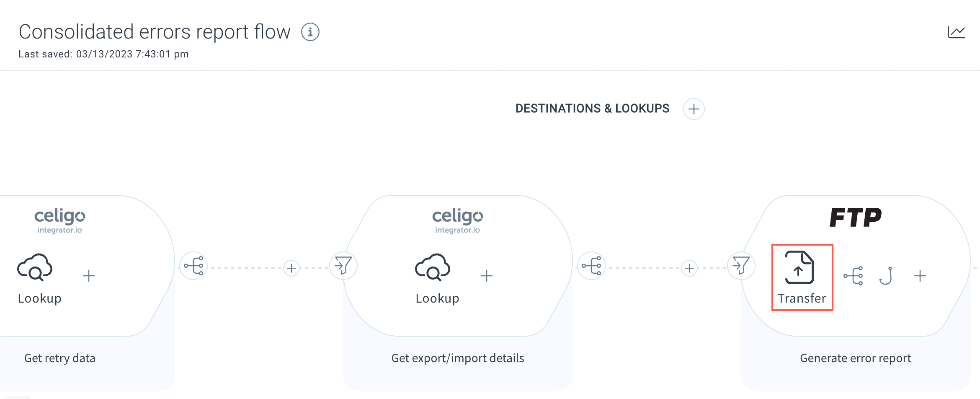Open input filter on Generate error report
Image resolution: width=980 pixels, height=399 pixels.
pos(741,266)
